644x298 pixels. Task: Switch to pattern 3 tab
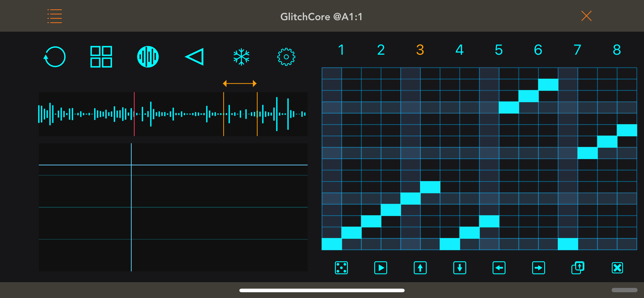click(x=420, y=50)
